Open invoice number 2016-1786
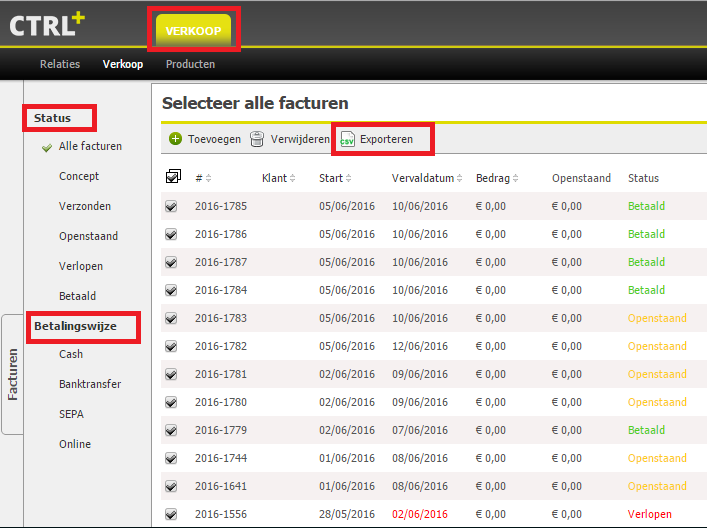 [x=221, y=234]
